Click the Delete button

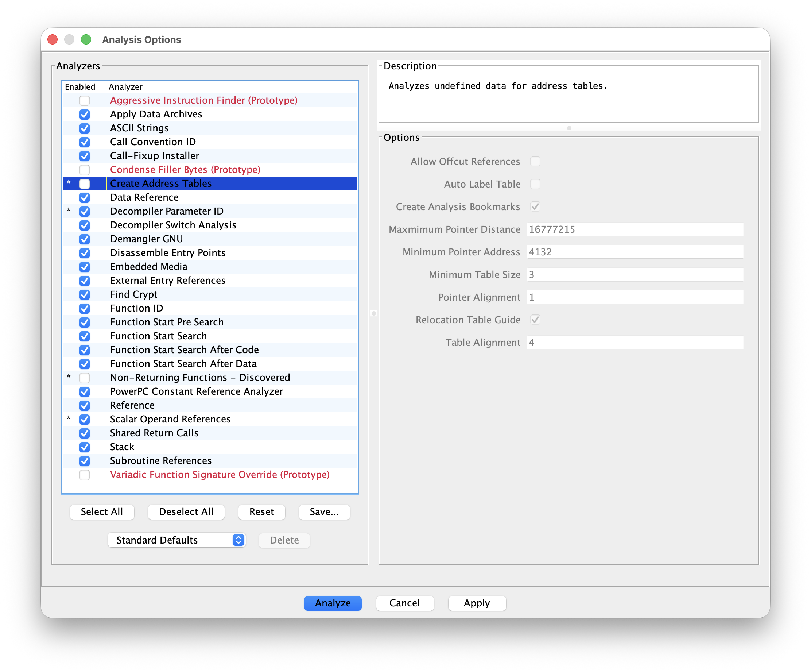pos(284,540)
